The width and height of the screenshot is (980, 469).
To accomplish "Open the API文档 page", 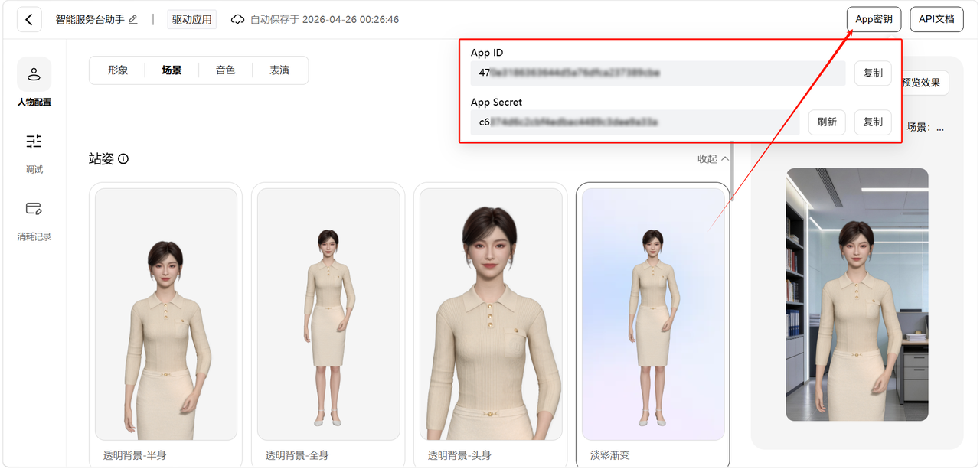I will click(936, 19).
